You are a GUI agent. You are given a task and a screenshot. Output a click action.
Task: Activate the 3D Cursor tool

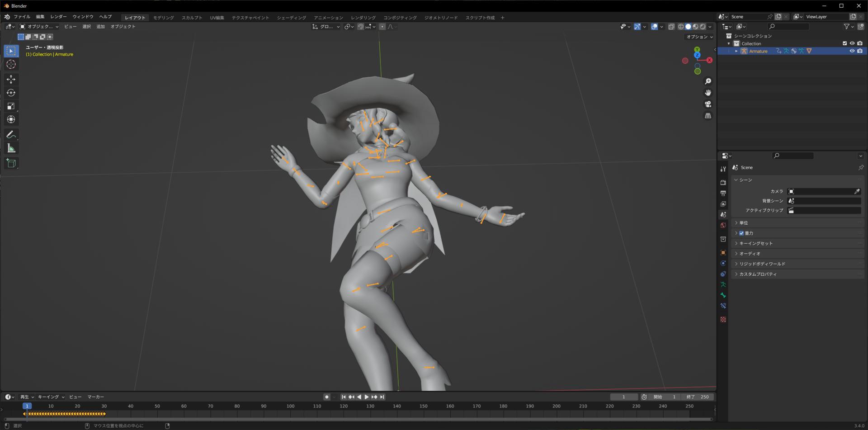pyautogui.click(x=11, y=64)
